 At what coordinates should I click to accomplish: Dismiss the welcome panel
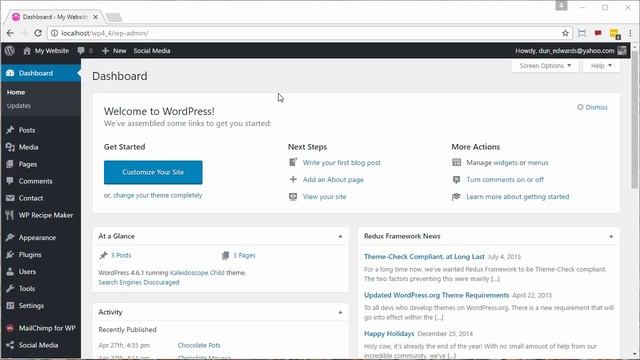tap(592, 107)
